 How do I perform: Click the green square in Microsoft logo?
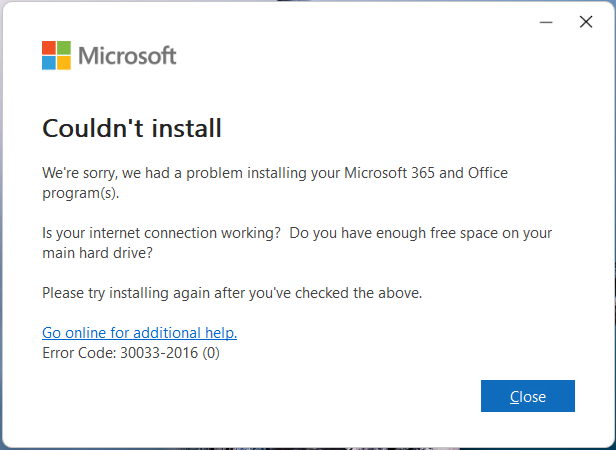(64, 48)
